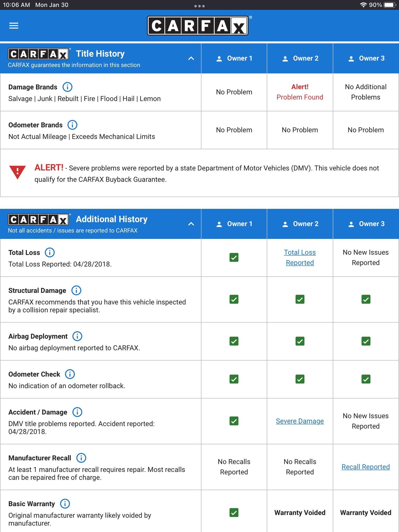Tap No Recalls Reported for Owner 2
Viewport: 399px width, 532px height.
pos(300,467)
